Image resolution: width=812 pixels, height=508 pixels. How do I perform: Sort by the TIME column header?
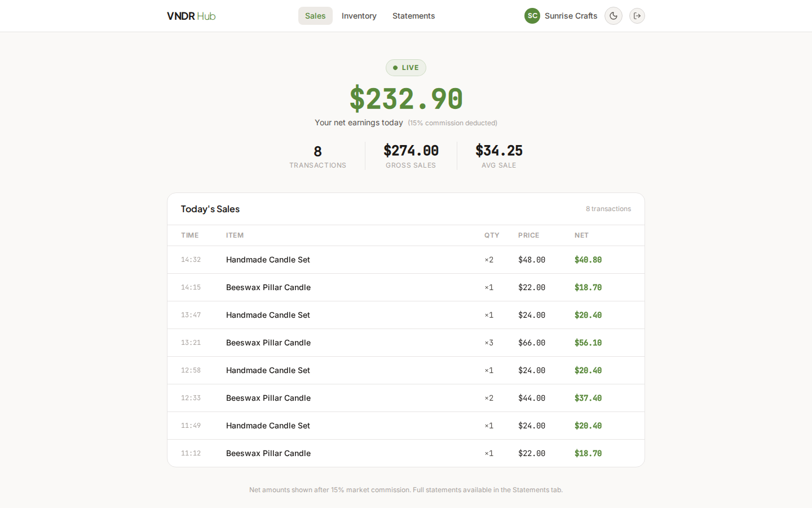pyautogui.click(x=190, y=235)
